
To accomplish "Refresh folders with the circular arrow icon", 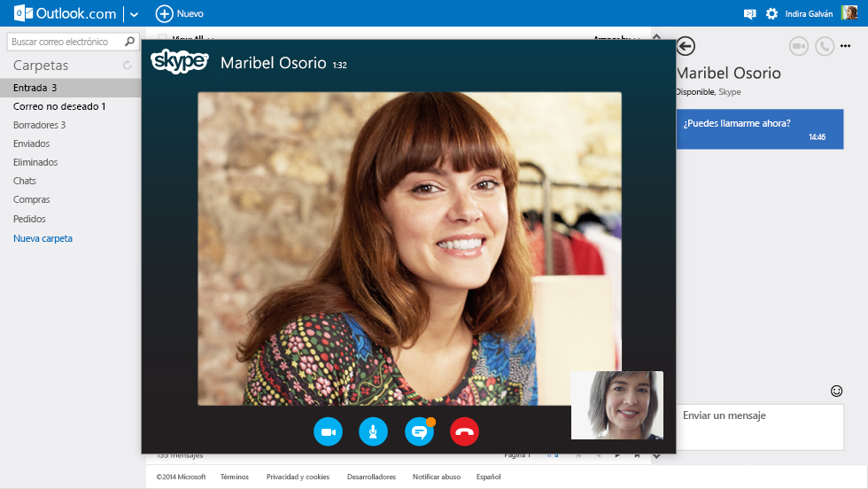I will click(x=128, y=66).
